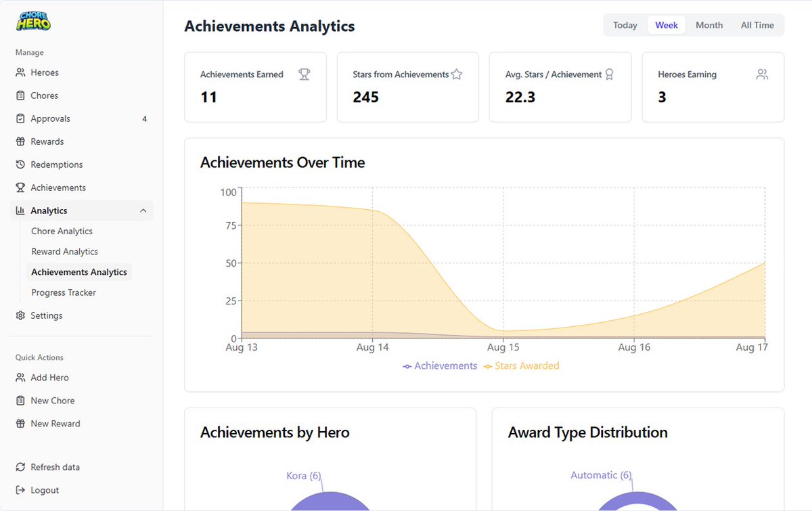
Task: Click the Avg. Stars value 22.3
Action: point(520,97)
